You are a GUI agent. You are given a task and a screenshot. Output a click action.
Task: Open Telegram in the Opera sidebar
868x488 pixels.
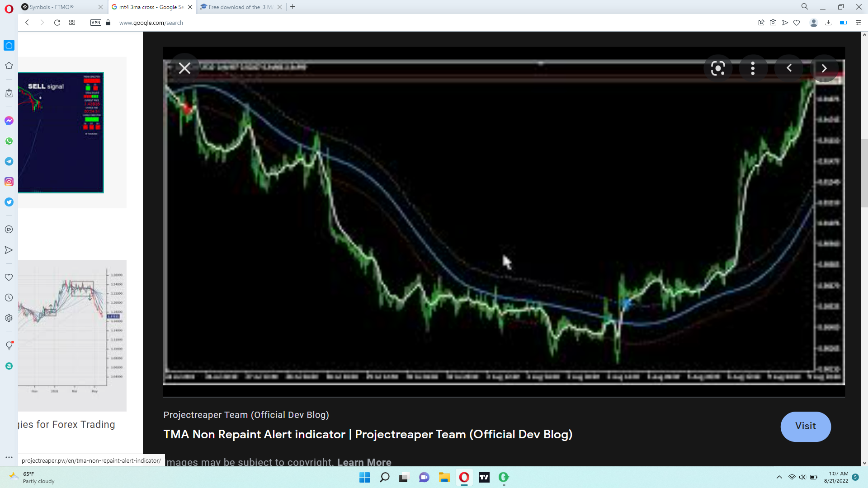(9, 161)
